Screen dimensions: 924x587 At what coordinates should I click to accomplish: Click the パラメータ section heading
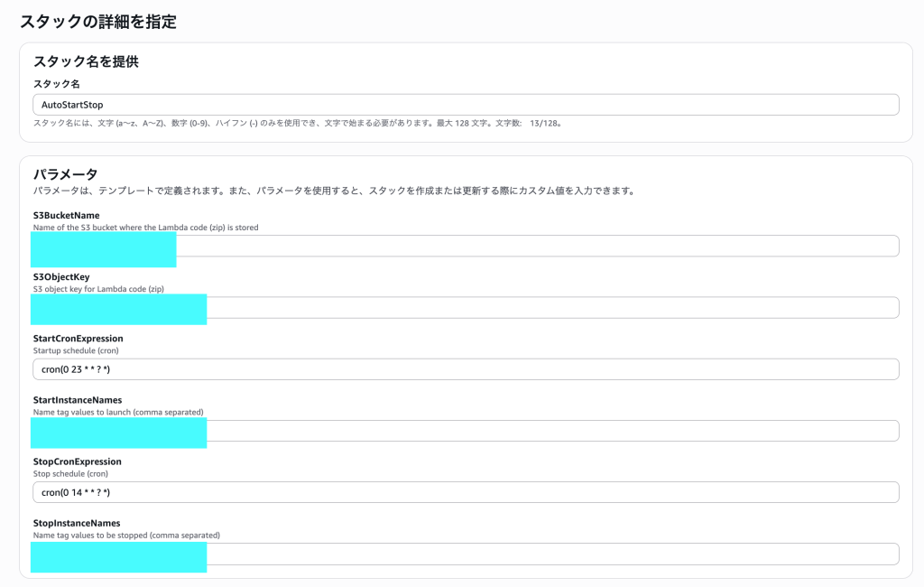(x=65, y=173)
